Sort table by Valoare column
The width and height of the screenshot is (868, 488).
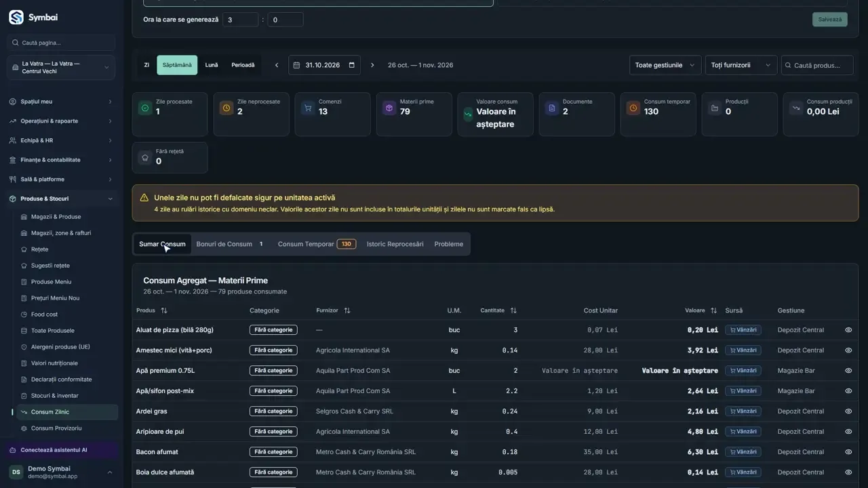click(x=713, y=310)
